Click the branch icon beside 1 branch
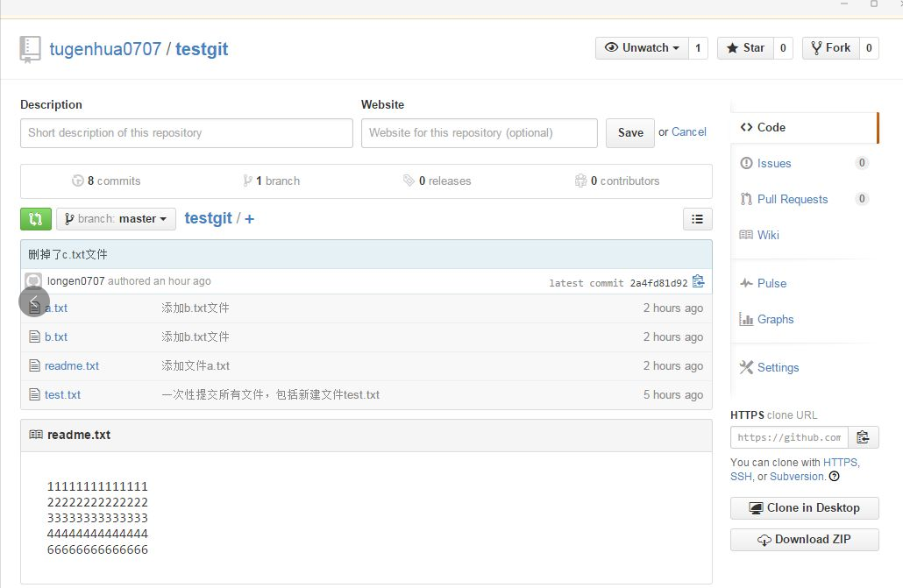903x588 pixels. [247, 181]
